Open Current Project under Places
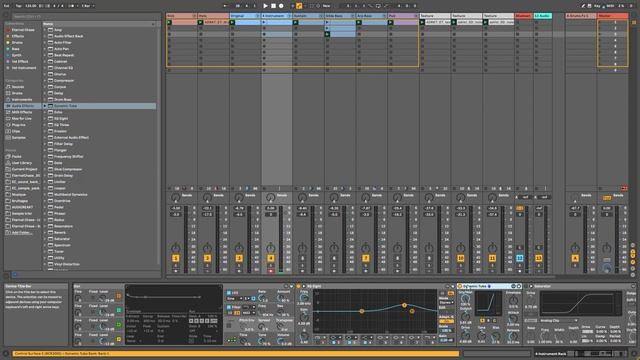Viewport: 640px width, 360px height. point(24,169)
